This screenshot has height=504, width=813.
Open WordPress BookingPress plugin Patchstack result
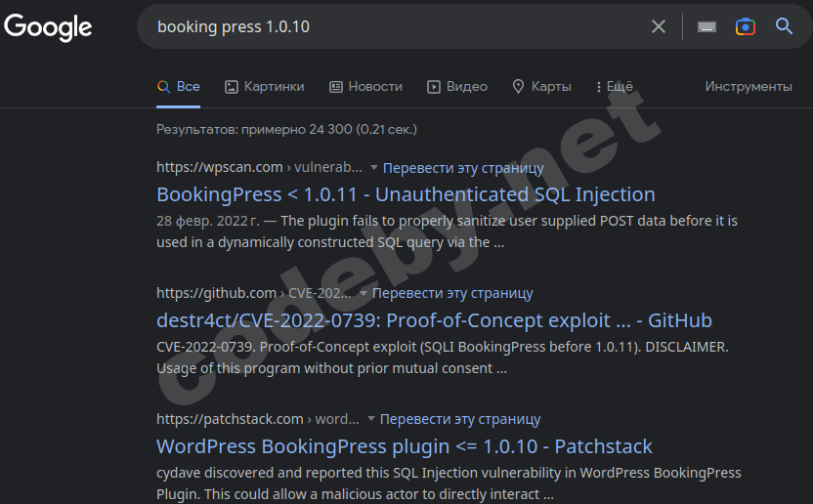405,446
